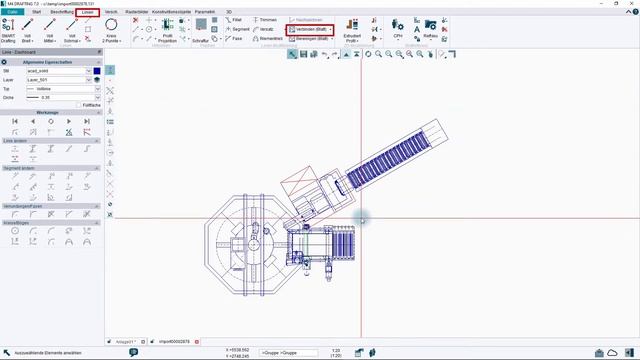
Task: Step to previous element in Werkzeuge
Action: [33, 121]
